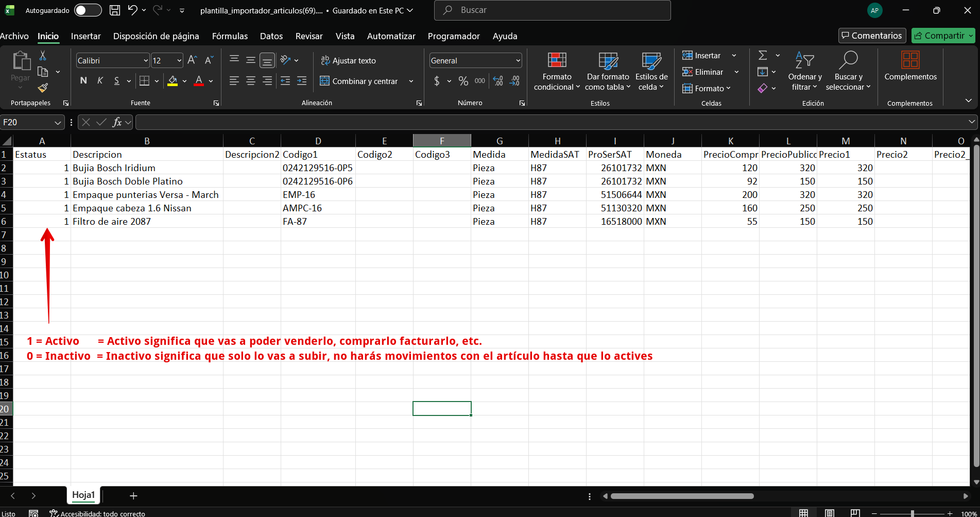Viewport: 980px width, 517px height.
Task: Click the Save disk icon
Action: coord(115,10)
